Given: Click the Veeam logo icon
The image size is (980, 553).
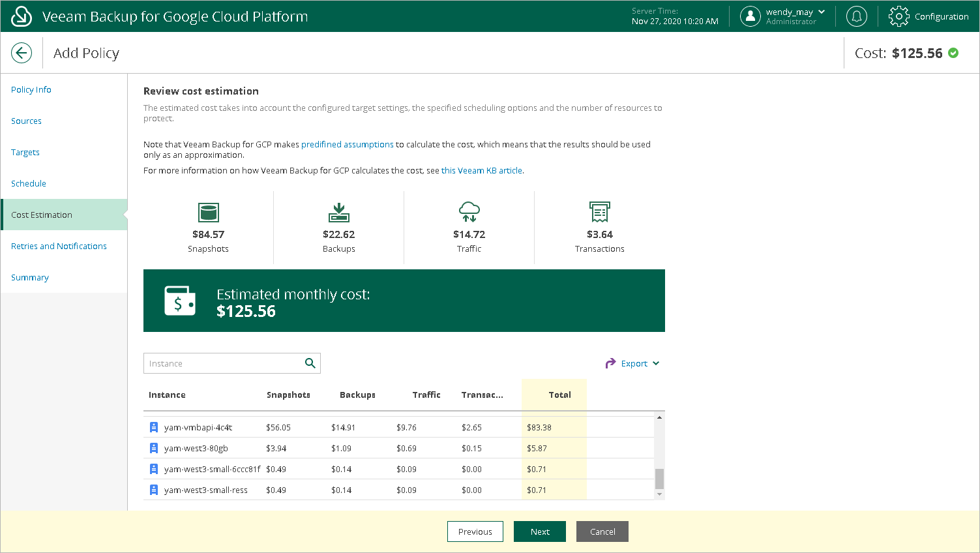Looking at the screenshot, I should click(x=22, y=16).
